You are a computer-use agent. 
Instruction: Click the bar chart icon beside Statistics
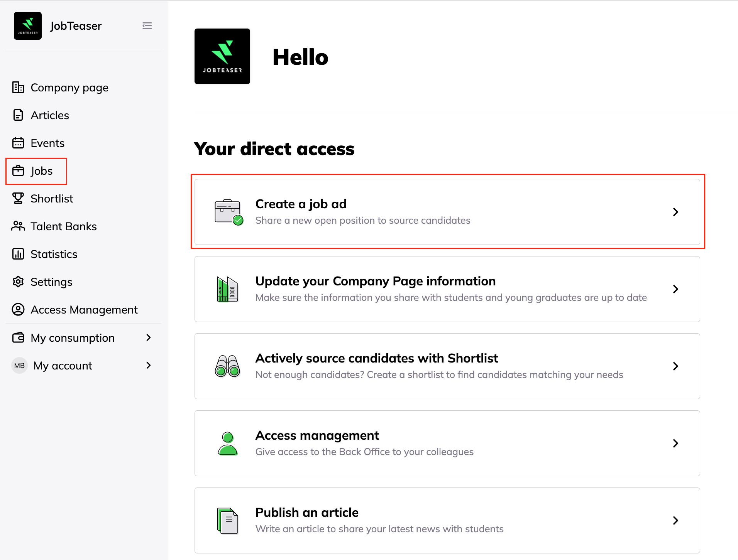[18, 254]
